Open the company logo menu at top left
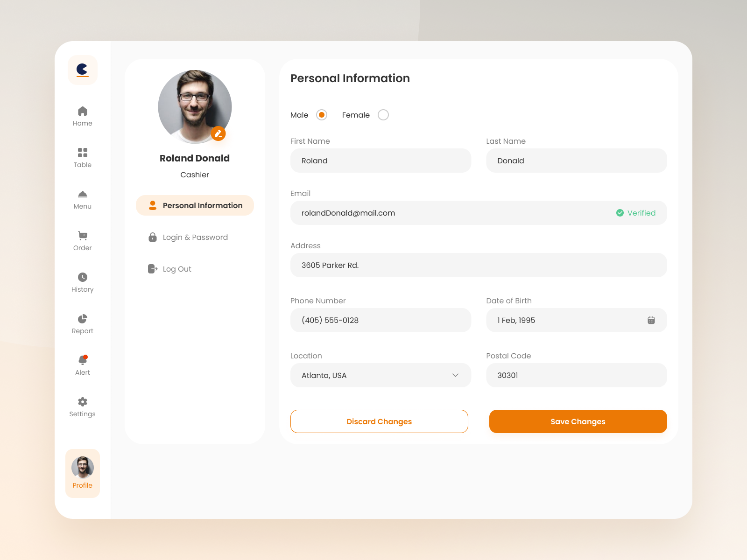 point(82,70)
